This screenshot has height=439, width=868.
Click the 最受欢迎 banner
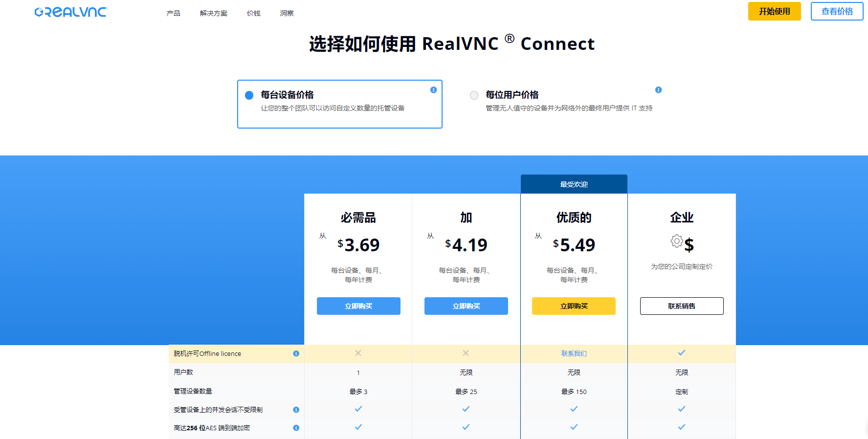point(574,184)
